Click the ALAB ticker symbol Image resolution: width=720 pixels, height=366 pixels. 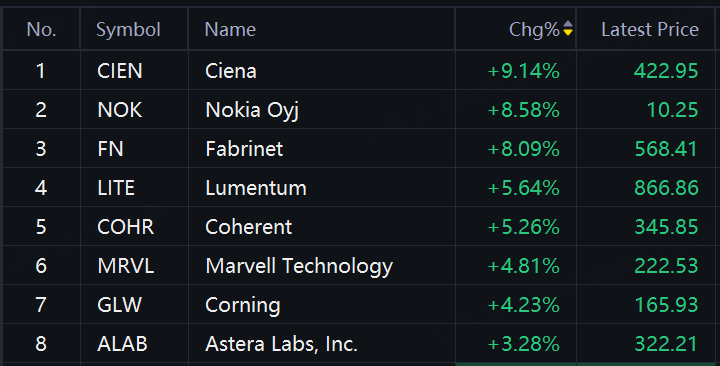(122, 344)
